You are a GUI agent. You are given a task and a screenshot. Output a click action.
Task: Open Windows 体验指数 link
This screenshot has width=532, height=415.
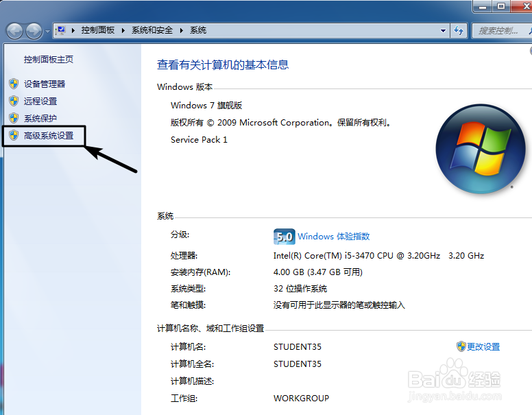point(333,237)
